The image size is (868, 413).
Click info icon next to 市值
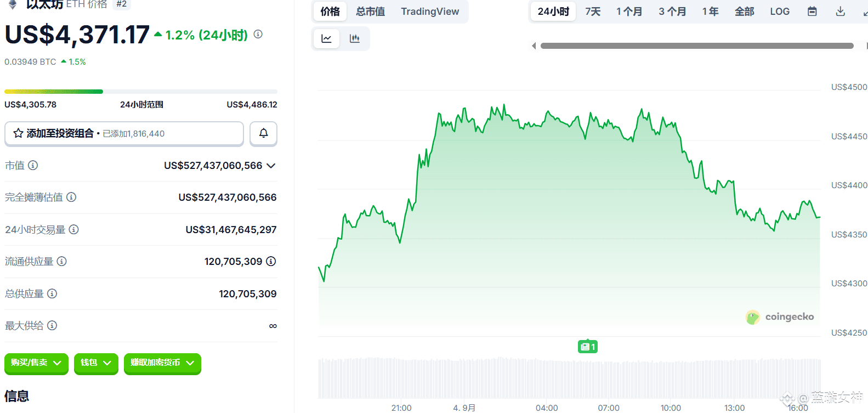[33, 165]
